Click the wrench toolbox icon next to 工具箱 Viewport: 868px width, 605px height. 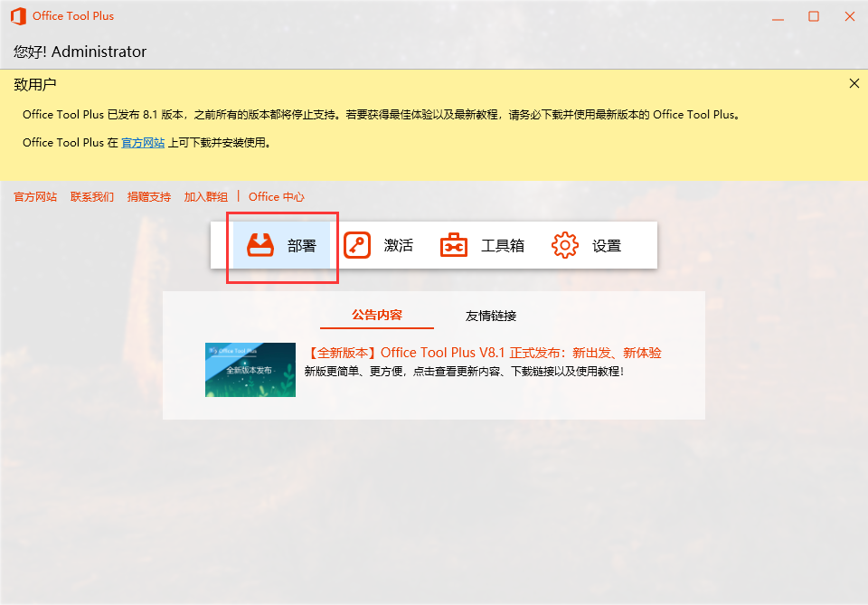pyautogui.click(x=453, y=244)
